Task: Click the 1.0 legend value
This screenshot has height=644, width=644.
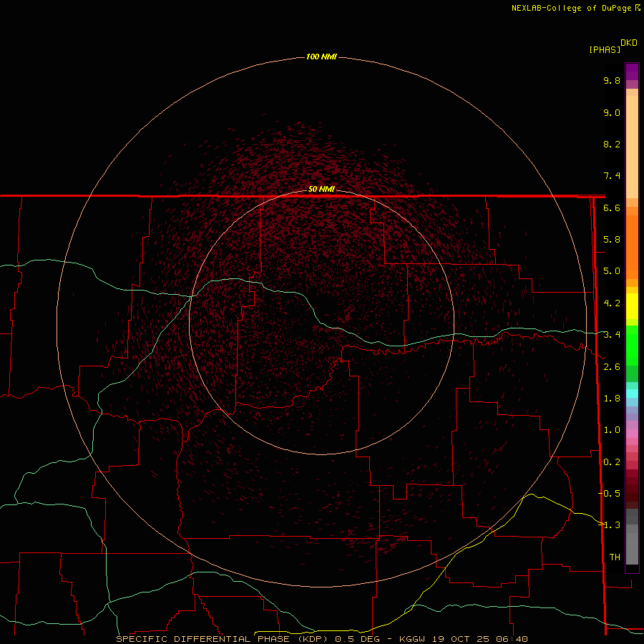Action: (x=612, y=430)
